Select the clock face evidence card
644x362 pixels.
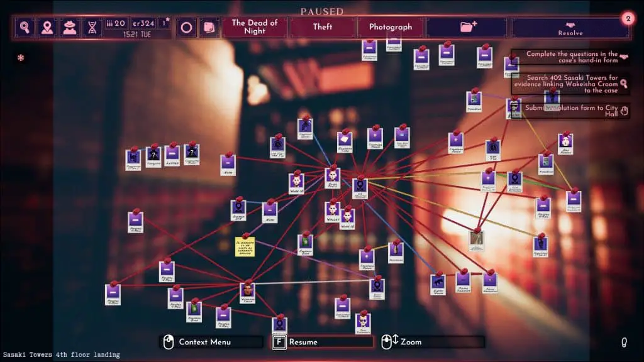[x=277, y=147]
